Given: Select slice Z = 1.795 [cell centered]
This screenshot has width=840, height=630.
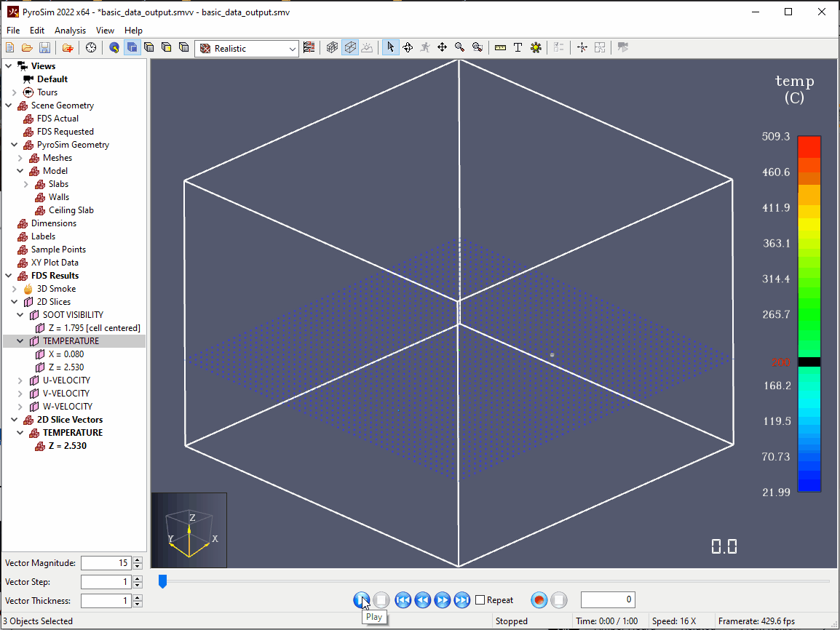Looking at the screenshot, I should (x=95, y=328).
